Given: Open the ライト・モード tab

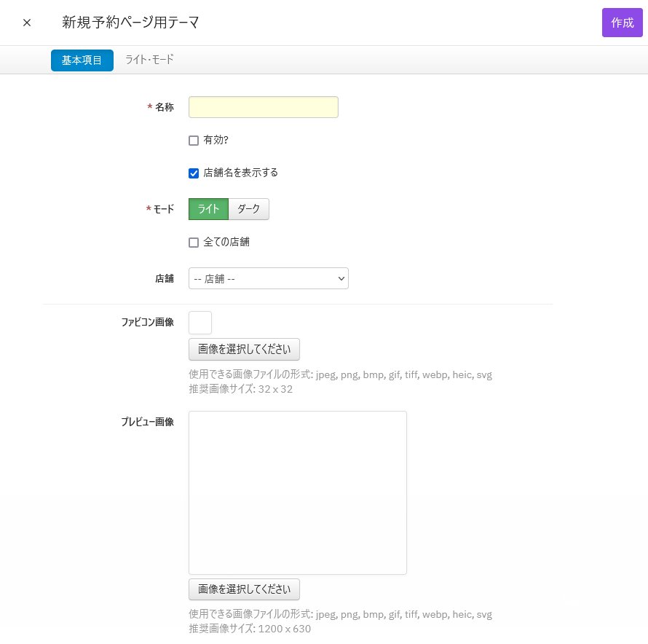Looking at the screenshot, I should [x=149, y=60].
